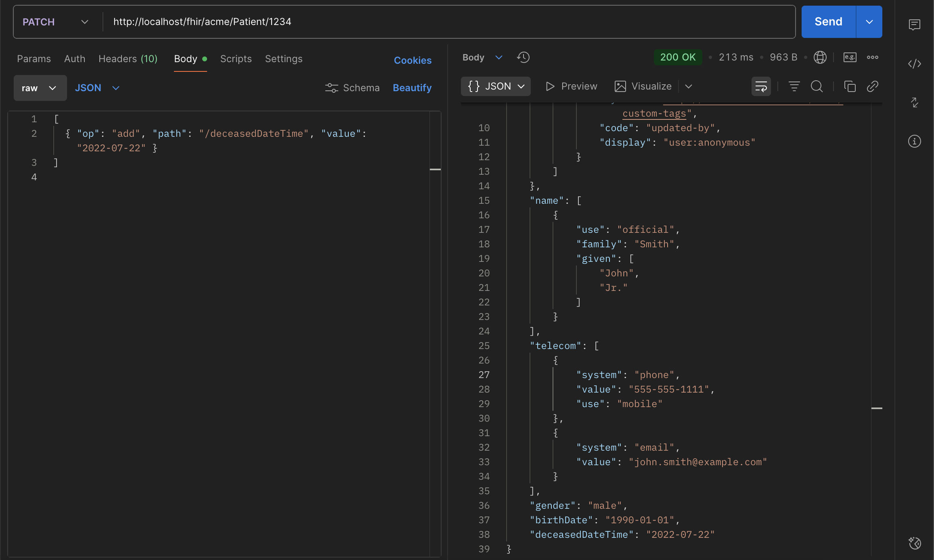This screenshot has height=560, width=934.
Task: Click the link icon in response toolbar
Action: coord(873,86)
